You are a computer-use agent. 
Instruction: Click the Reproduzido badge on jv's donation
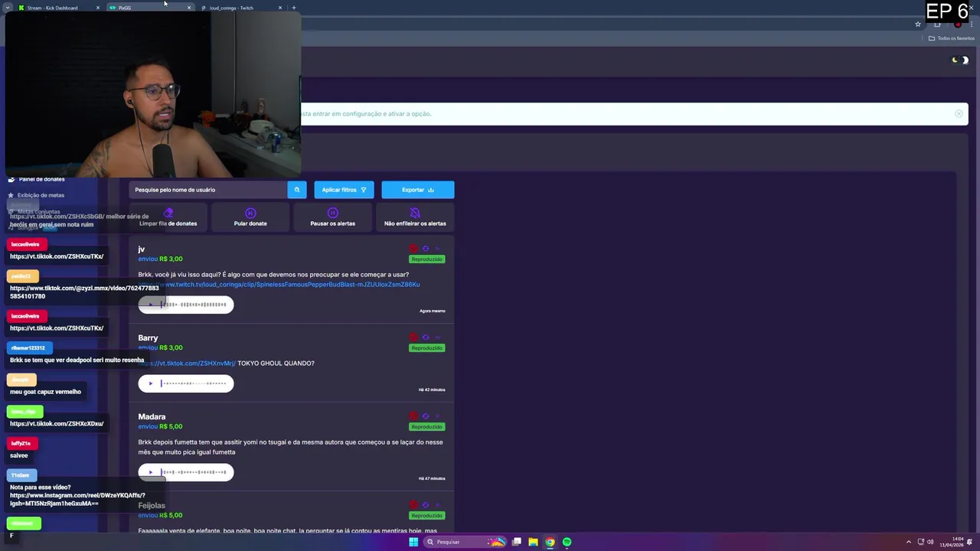[426, 259]
